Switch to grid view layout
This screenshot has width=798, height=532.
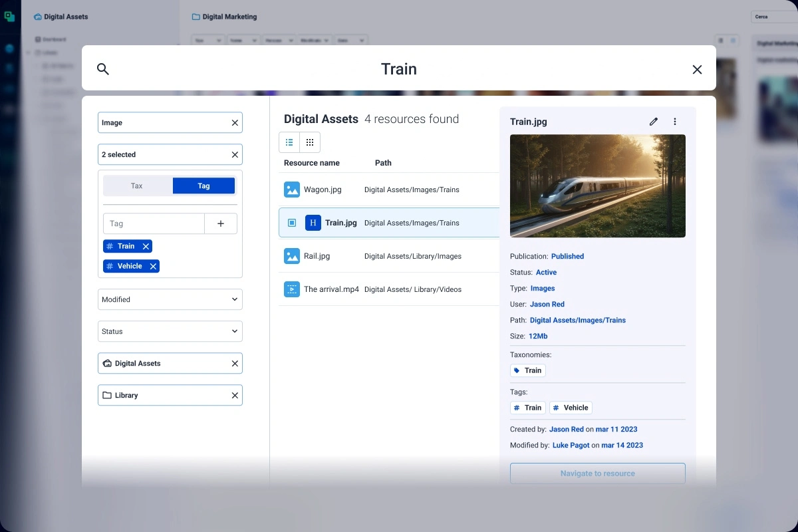point(310,142)
